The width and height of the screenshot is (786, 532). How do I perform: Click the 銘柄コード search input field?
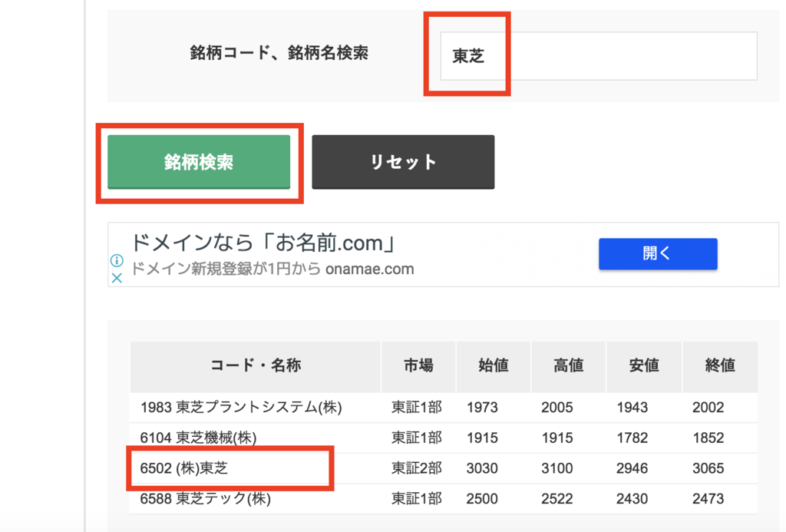point(599,56)
